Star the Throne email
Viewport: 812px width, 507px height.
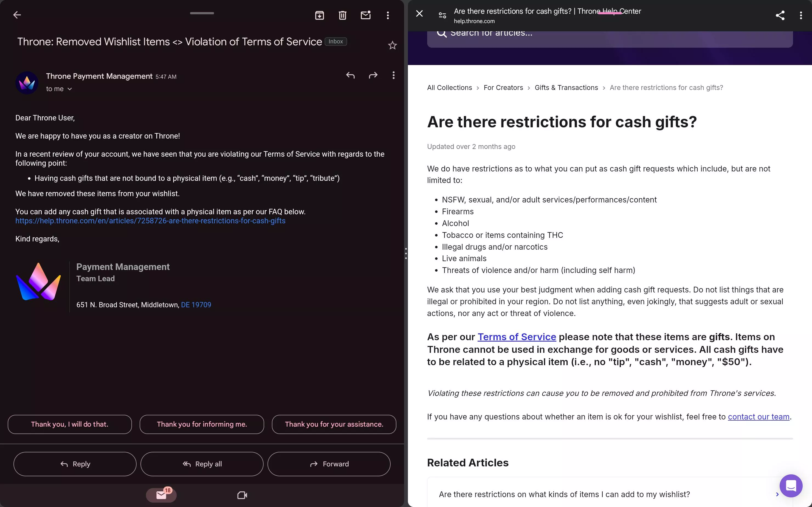(x=392, y=45)
